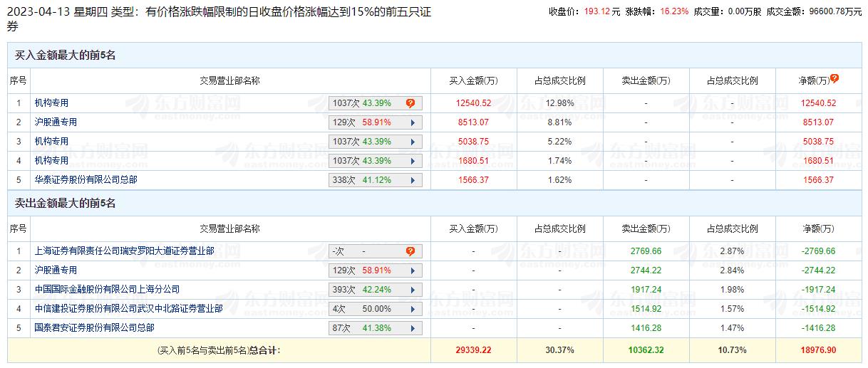Open 华泰证券股份有限公司总部 link
This screenshot has height=368, width=868.
point(86,180)
